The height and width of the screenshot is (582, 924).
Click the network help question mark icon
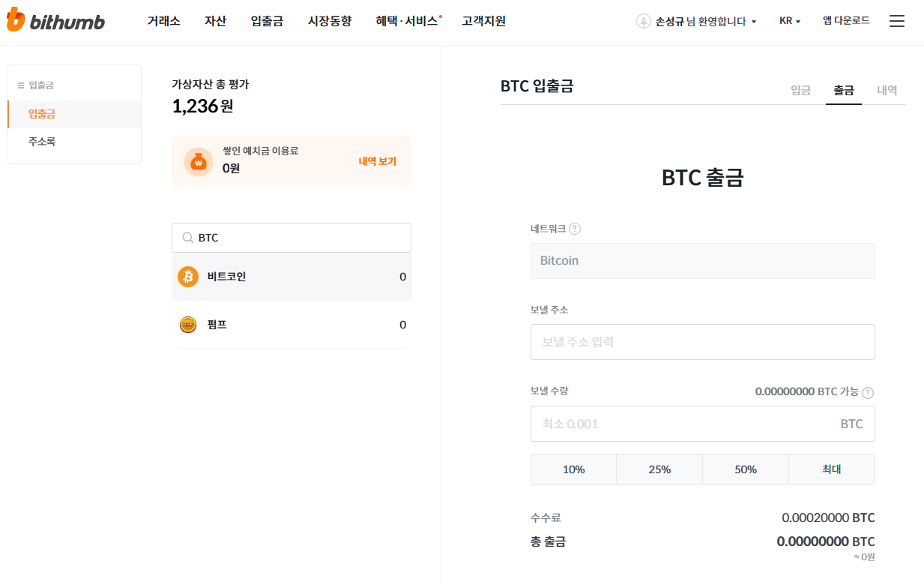(x=575, y=229)
